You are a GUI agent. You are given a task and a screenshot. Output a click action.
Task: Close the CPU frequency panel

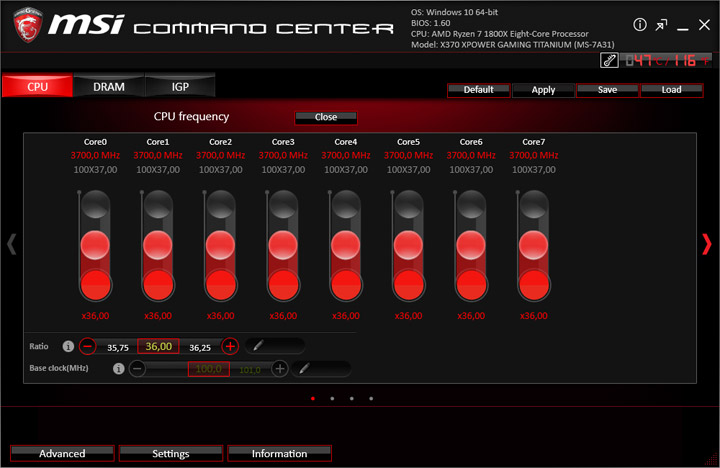pyautogui.click(x=326, y=118)
